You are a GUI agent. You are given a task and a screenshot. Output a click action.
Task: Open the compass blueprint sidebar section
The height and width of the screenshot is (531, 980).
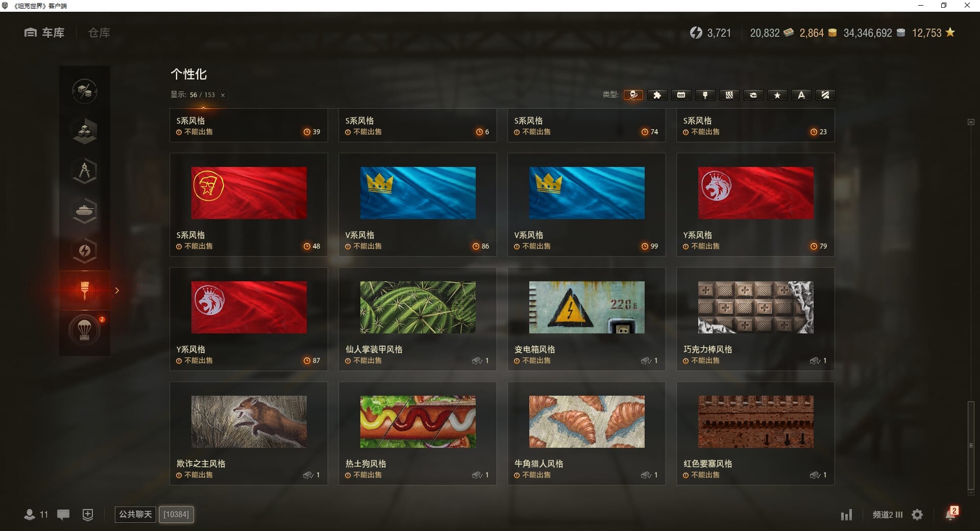(x=85, y=171)
